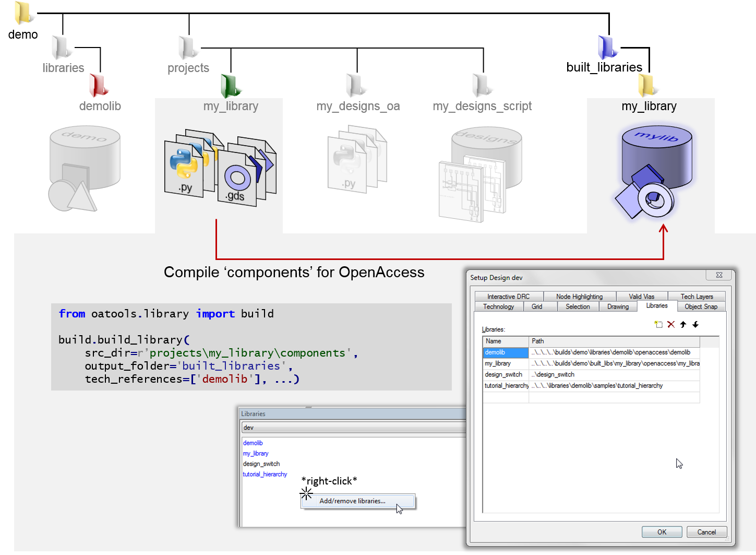Click the green my_library folder icon
The image size is (756, 555).
[231, 86]
